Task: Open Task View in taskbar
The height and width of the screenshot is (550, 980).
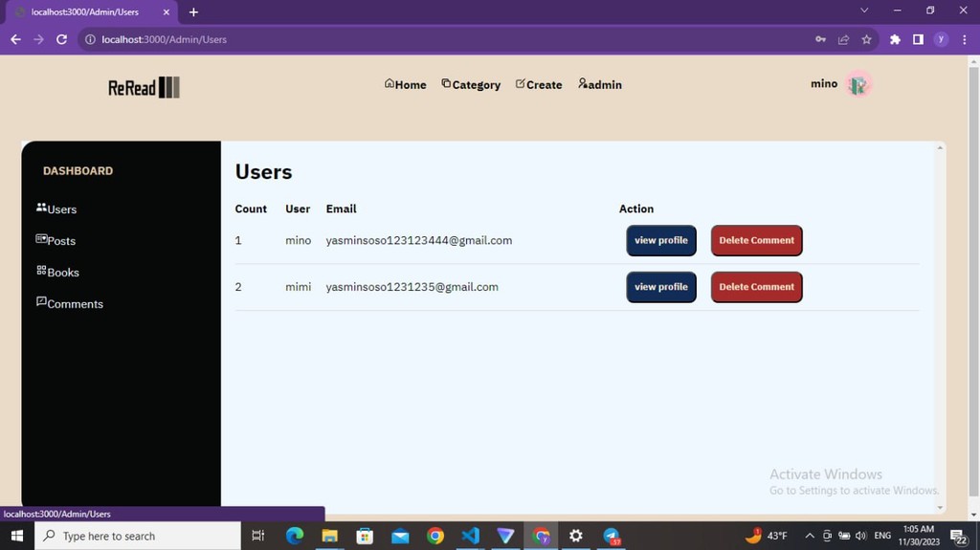Action: pos(257,536)
